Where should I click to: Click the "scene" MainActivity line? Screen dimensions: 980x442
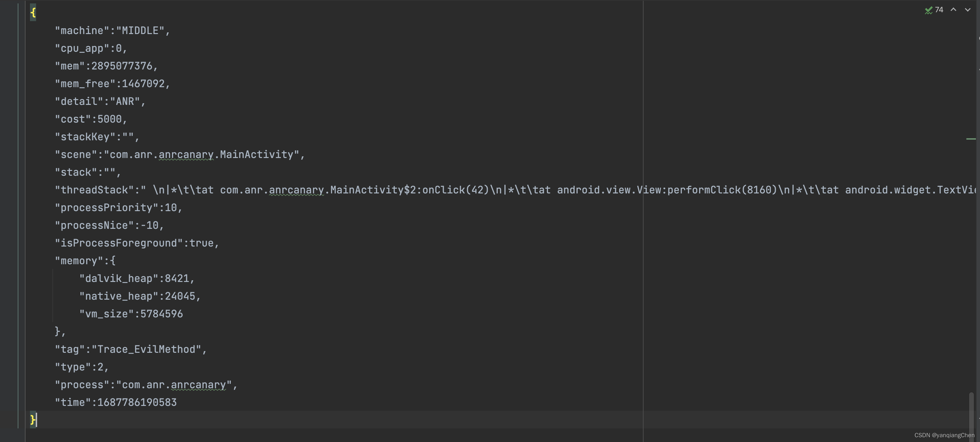click(180, 155)
